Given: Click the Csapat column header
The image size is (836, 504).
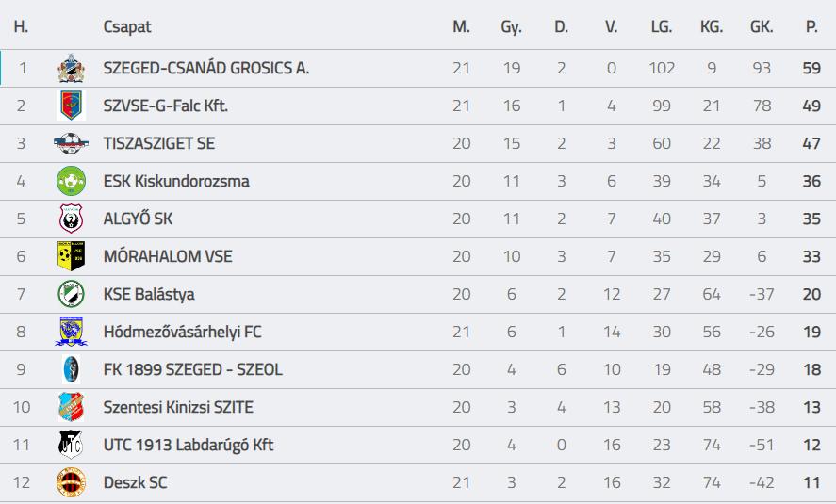Looking at the screenshot, I should (x=126, y=27).
